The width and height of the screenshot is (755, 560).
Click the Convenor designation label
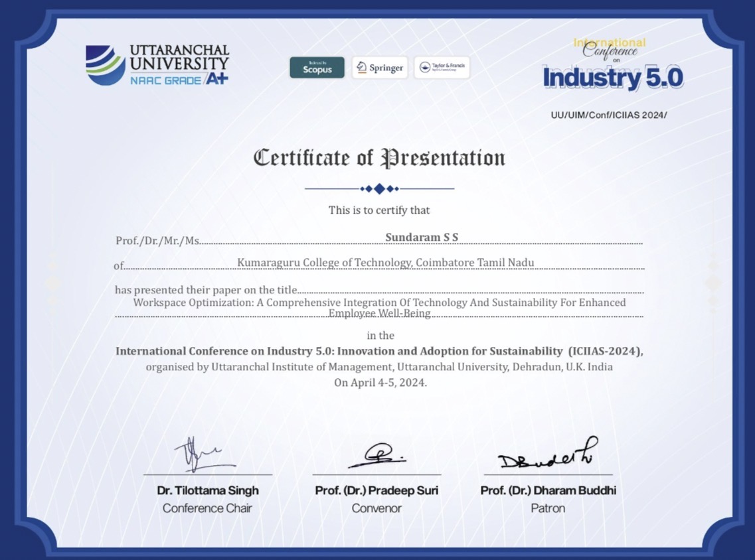pos(377,508)
